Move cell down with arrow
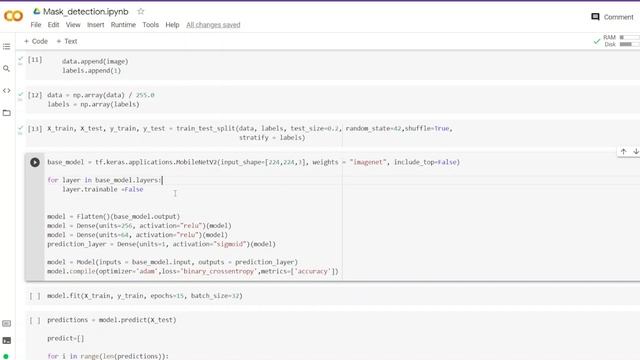The image size is (640, 360). 636,151
